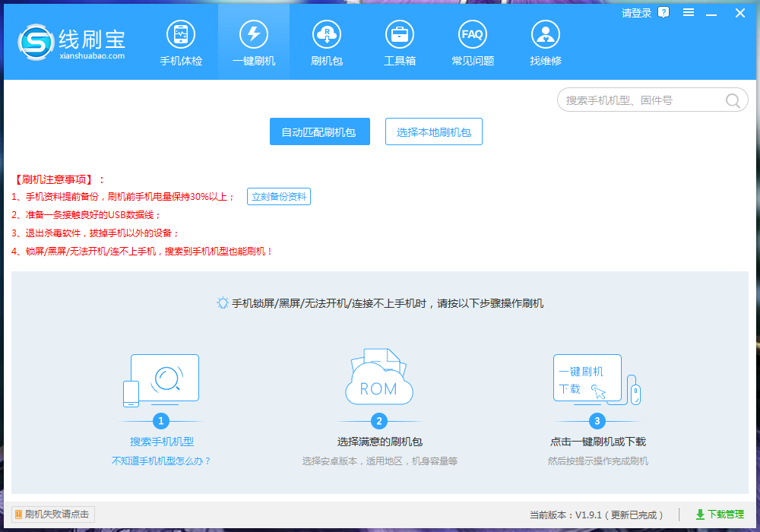
Task: Click the help question mark icon
Action: pos(663,13)
